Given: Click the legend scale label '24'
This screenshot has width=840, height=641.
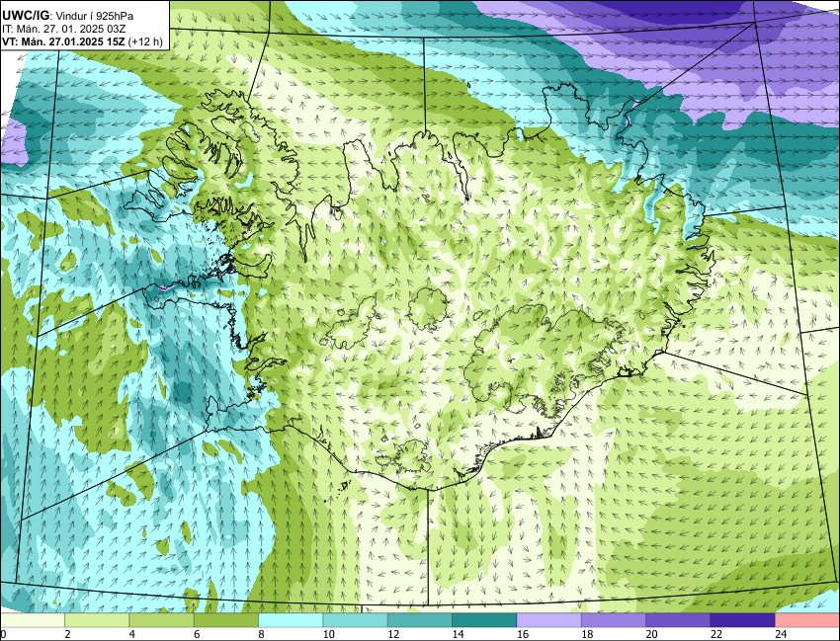Looking at the screenshot, I should coord(781,634).
